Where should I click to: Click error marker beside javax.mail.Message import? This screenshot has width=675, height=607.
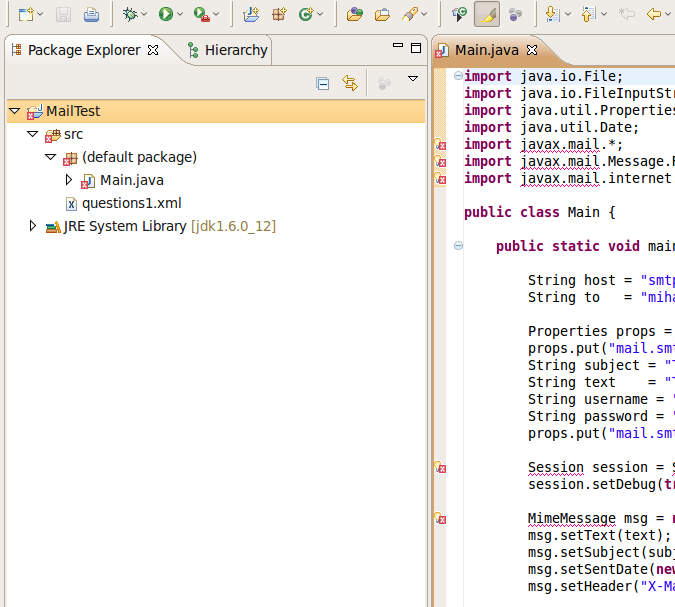[x=440, y=161]
